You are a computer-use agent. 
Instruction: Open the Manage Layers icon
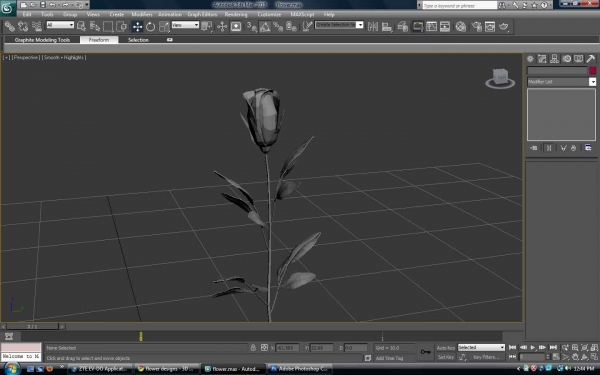tap(403, 26)
